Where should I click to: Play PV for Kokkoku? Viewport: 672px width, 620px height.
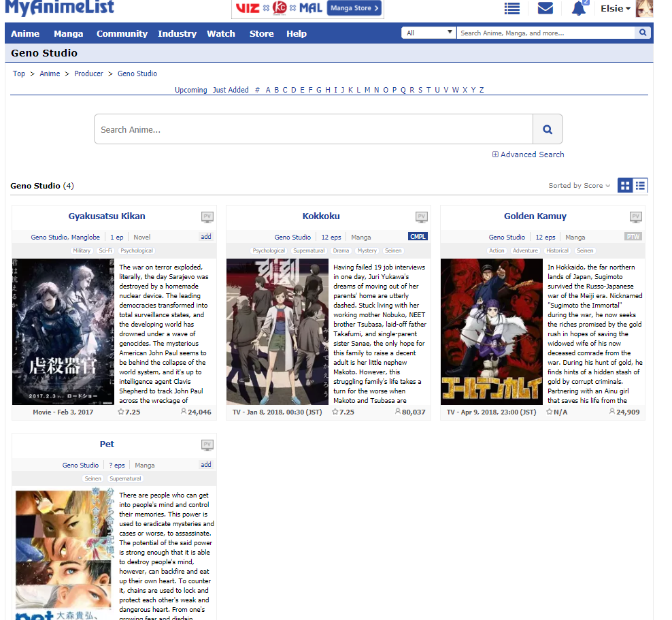[x=422, y=217]
